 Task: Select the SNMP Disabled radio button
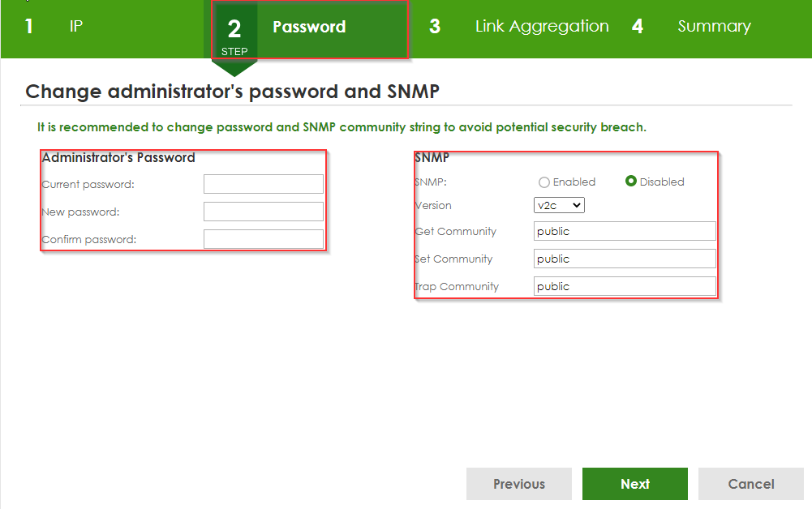click(631, 182)
